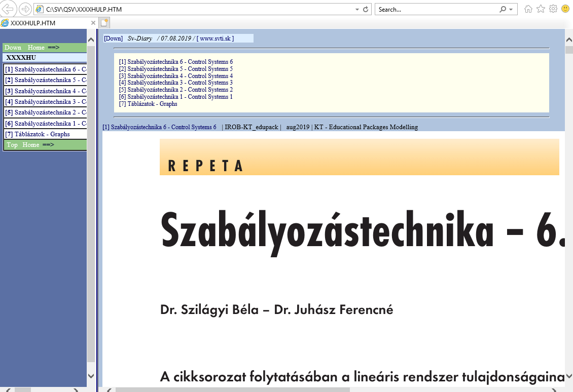The width and height of the screenshot is (573, 392).
Task: Click the search magnifier icon
Action: pos(503,9)
